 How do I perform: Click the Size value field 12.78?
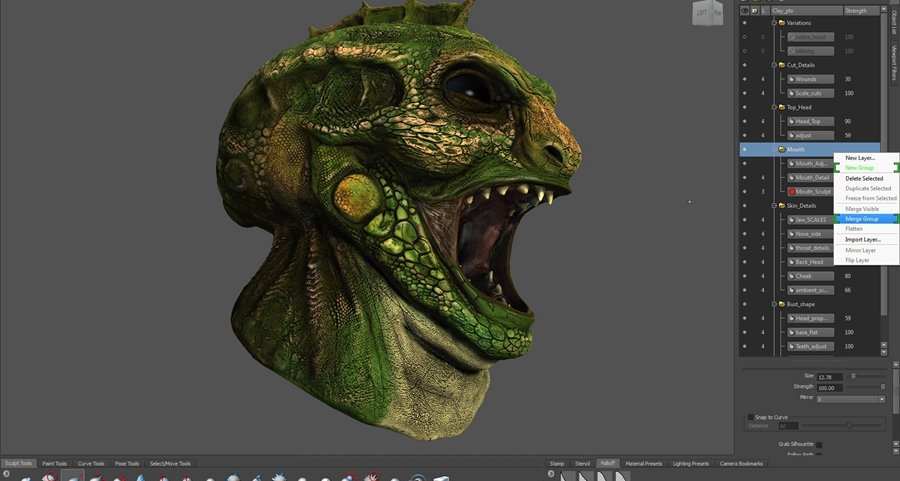829,377
